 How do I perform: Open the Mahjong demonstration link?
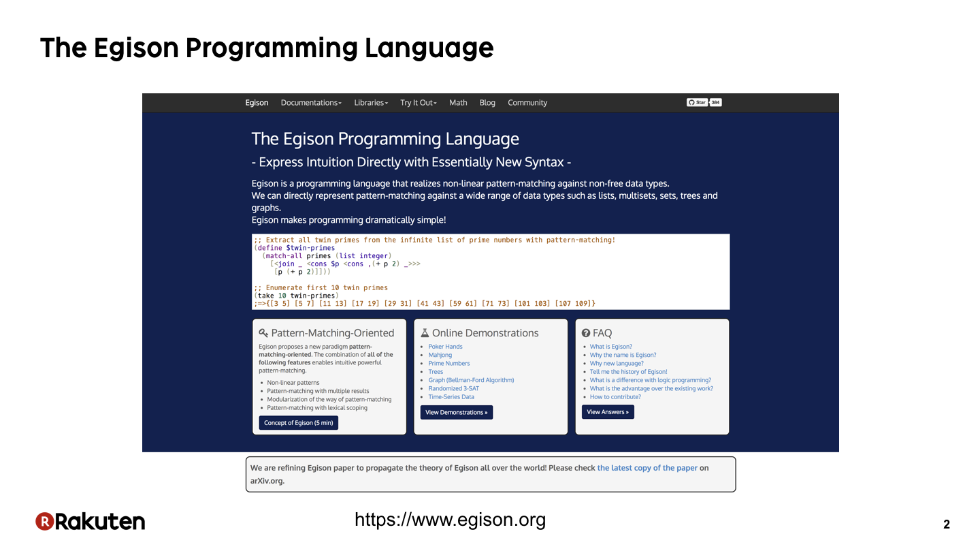(440, 355)
